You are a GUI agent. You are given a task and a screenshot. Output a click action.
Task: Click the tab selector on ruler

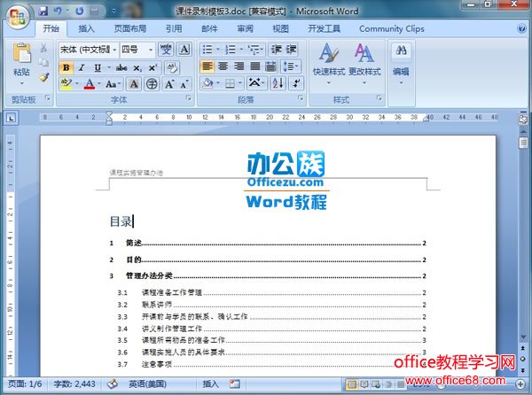click(12, 118)
